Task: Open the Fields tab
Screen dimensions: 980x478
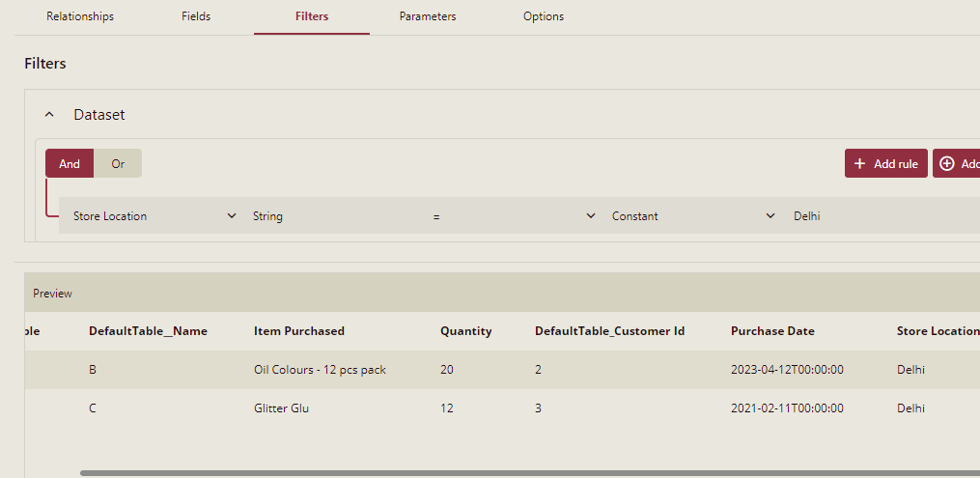Action: [196, 16]
